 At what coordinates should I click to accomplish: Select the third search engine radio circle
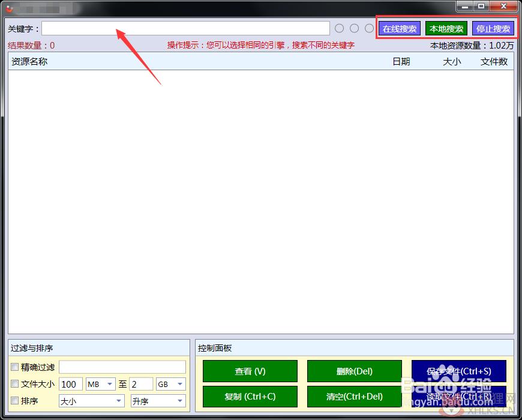[x=369, y=28]
